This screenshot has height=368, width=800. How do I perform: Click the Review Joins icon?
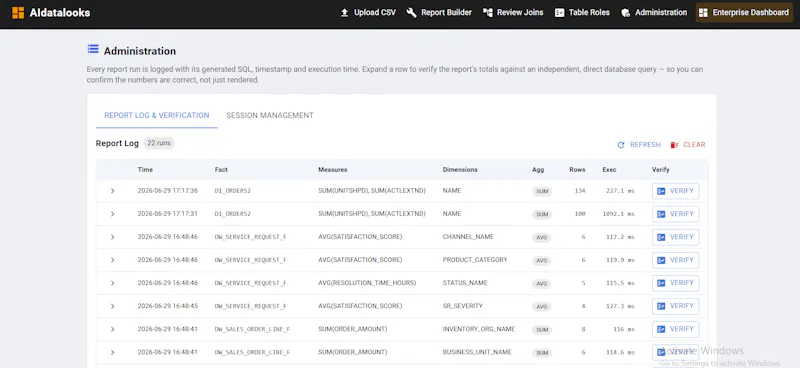pos(488,13)
